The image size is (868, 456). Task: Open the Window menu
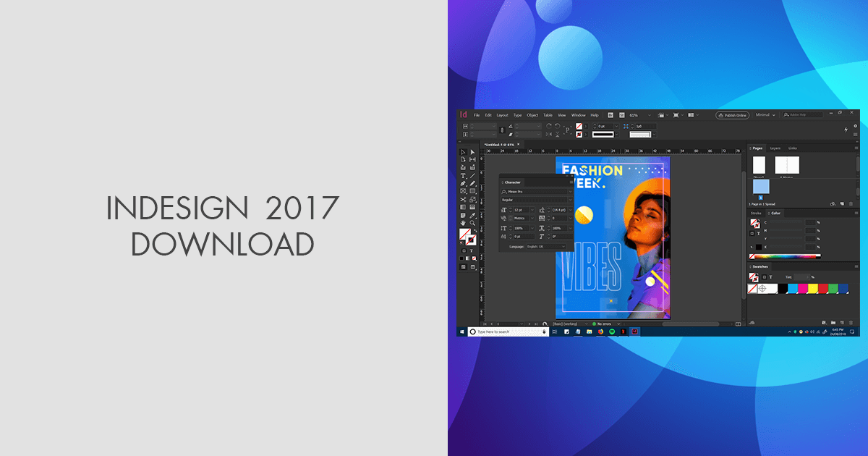pos(579,114)
